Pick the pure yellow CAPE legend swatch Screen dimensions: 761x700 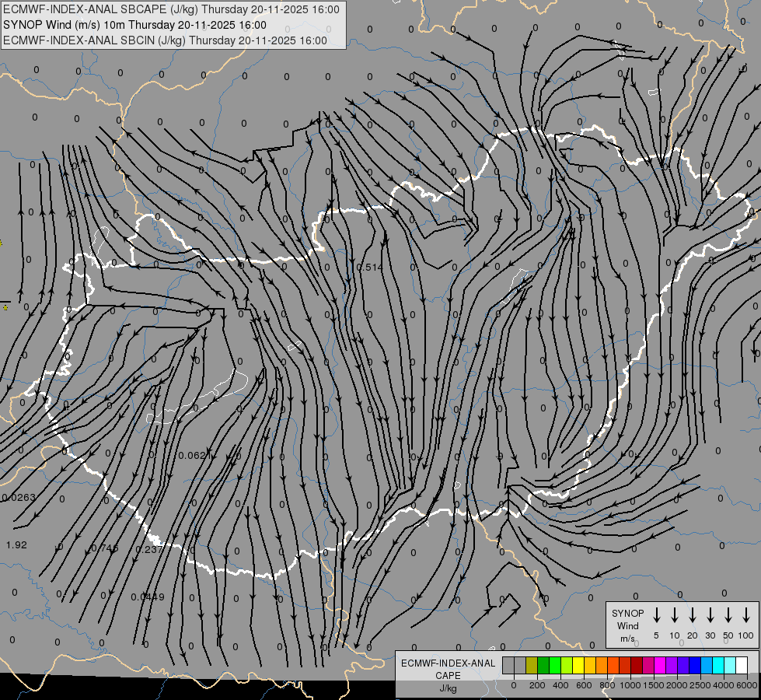click(578, 665)
